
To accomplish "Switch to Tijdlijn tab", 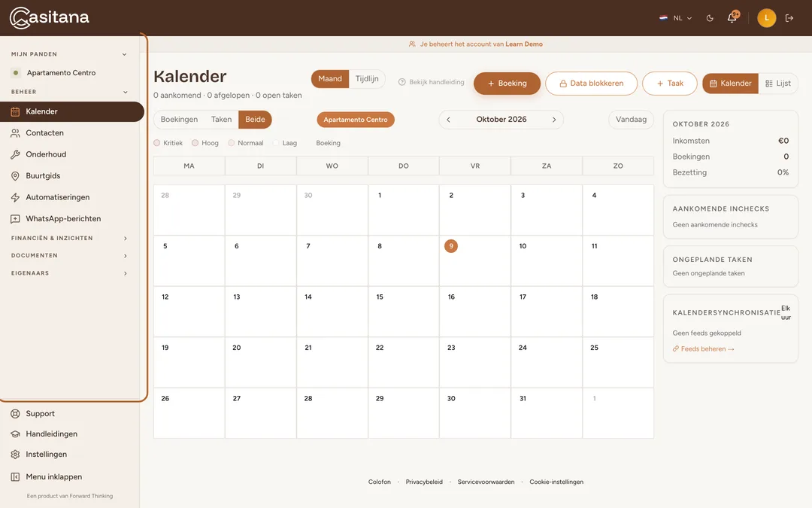I will click(367, 79).
